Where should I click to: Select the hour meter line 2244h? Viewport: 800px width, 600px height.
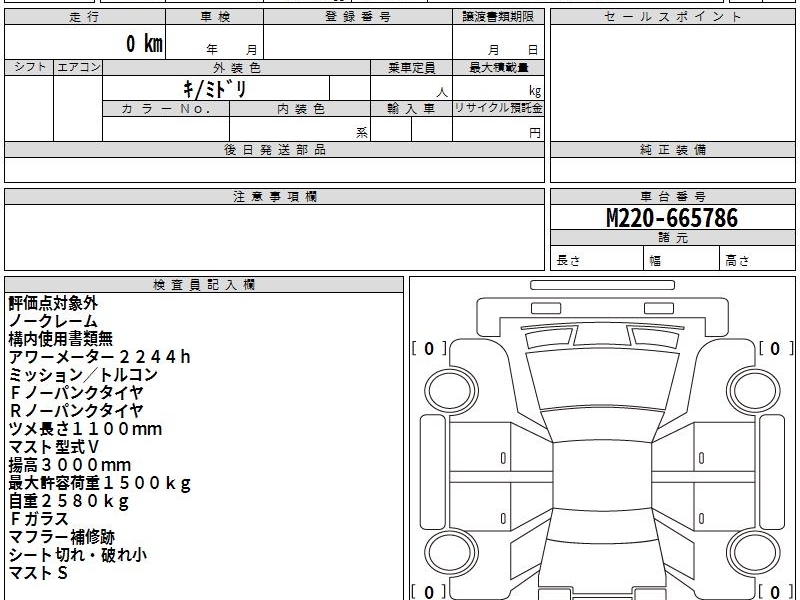[99, 357]
